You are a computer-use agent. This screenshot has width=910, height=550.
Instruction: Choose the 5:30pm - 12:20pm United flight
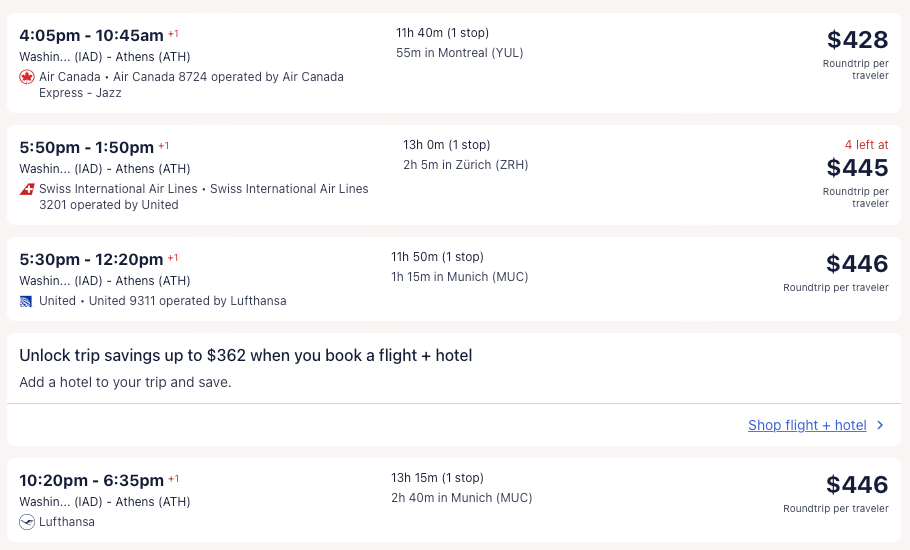[91, 259]
